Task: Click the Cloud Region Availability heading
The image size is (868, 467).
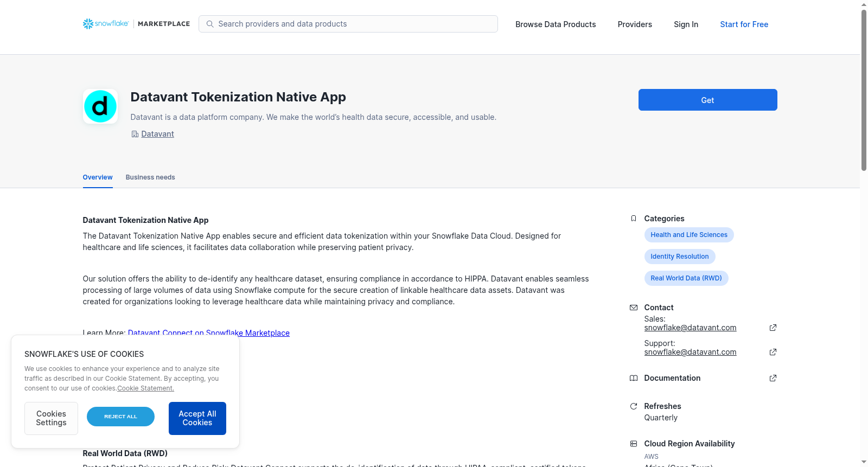Action: 690,444
